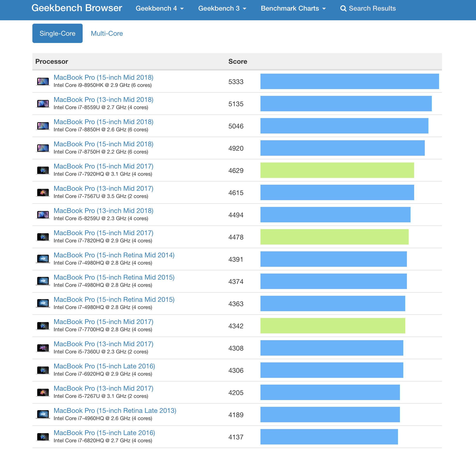Image resolution: width=476 pixels, height=451 pixels.
Task: Click the laptop icon in the Retina Mid 2014 row
Action: click(43, 259)
